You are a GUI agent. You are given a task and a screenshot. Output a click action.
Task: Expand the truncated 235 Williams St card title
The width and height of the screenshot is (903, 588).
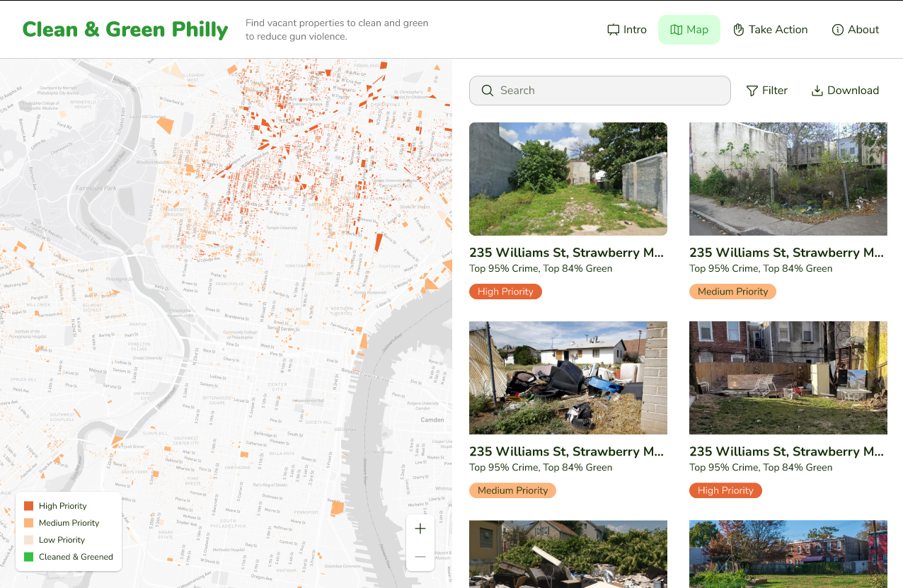tap(566, 253)
